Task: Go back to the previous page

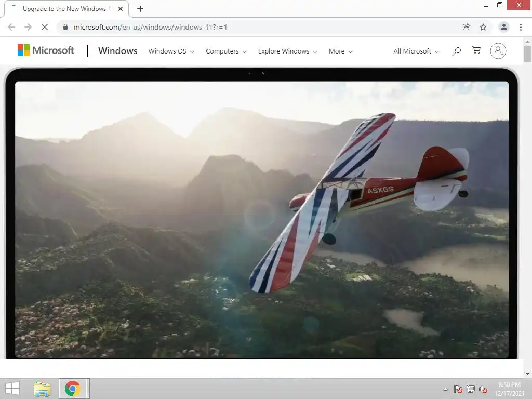Action: [11, 27]
